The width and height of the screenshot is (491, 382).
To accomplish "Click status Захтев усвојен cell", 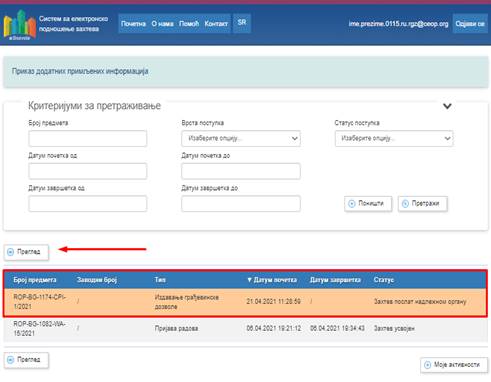I will pos(394,329).
